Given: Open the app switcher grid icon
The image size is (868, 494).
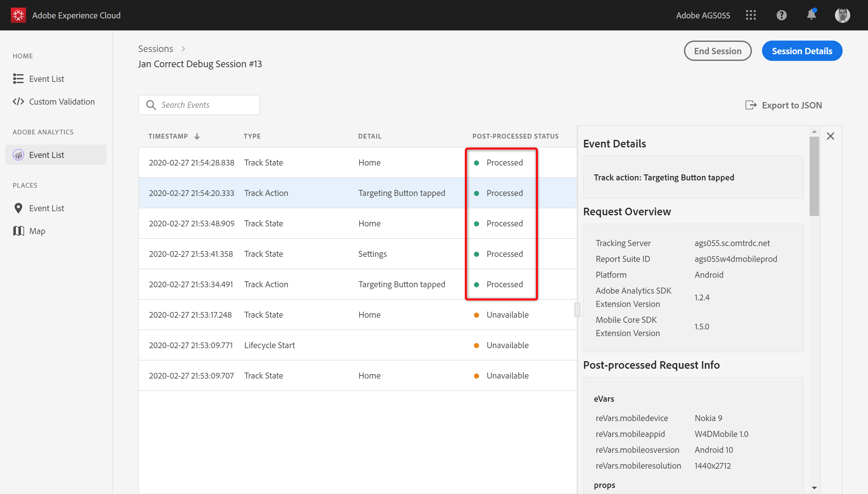Looking at the screenshot, I should coord(751,15).
